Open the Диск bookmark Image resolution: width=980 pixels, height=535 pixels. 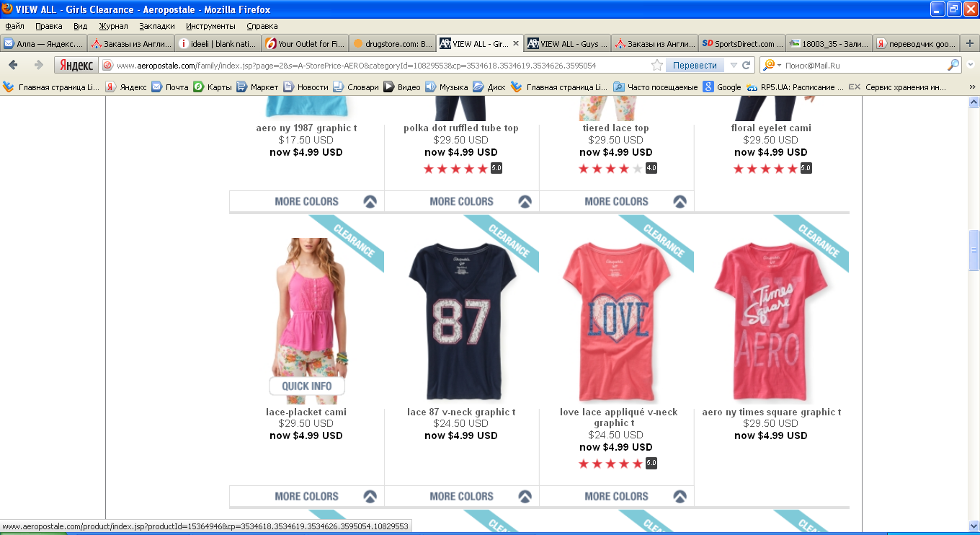tap(489, 87)
